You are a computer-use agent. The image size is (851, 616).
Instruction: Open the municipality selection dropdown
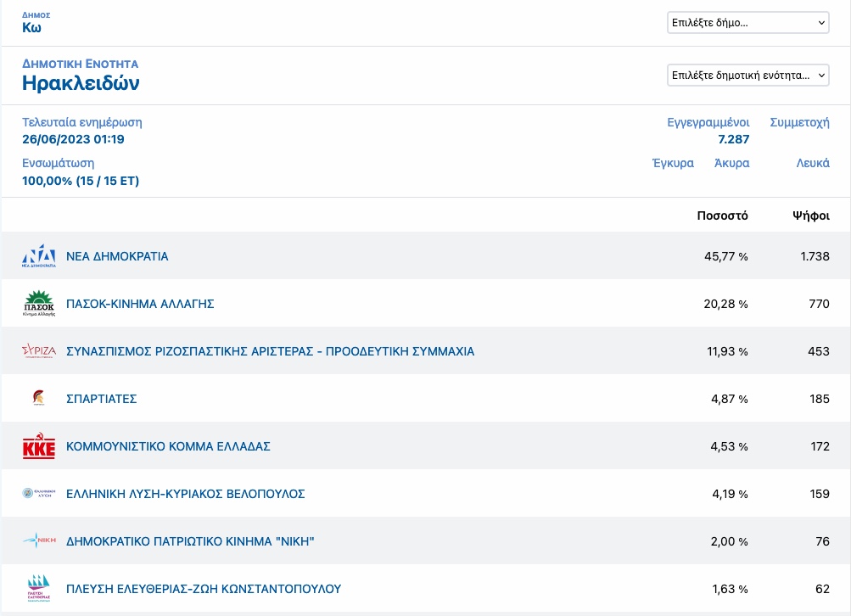pos(747,23)
